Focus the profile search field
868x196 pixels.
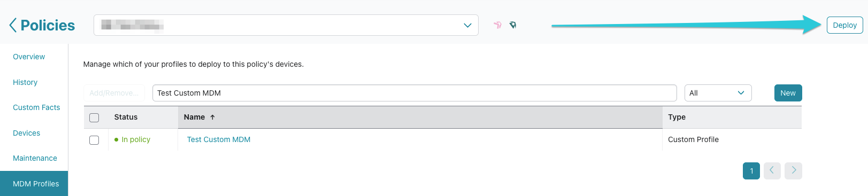(414, 93)
